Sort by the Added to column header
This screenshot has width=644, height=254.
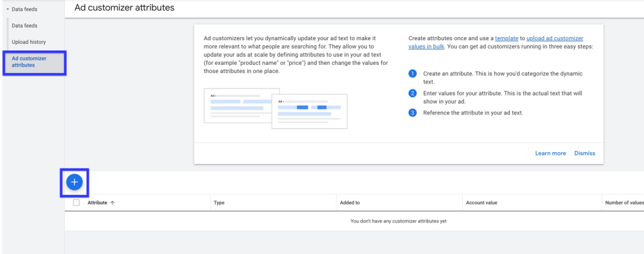pos(350,202)
